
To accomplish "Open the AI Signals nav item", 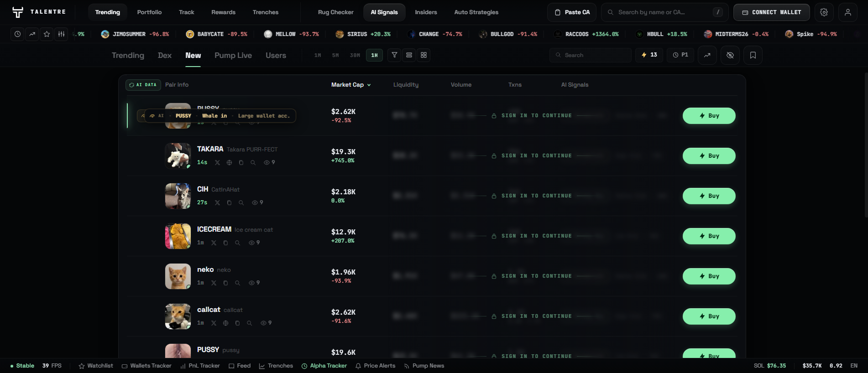I will pos(384,12).
